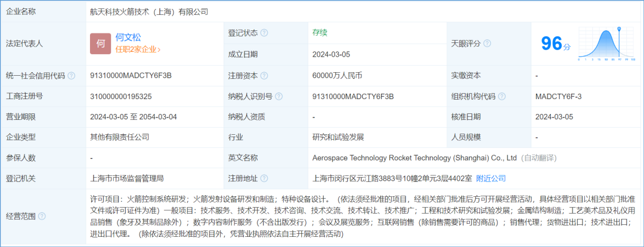Click the 人员规模 label
644x247 pixels.
(x=466, y=137)
